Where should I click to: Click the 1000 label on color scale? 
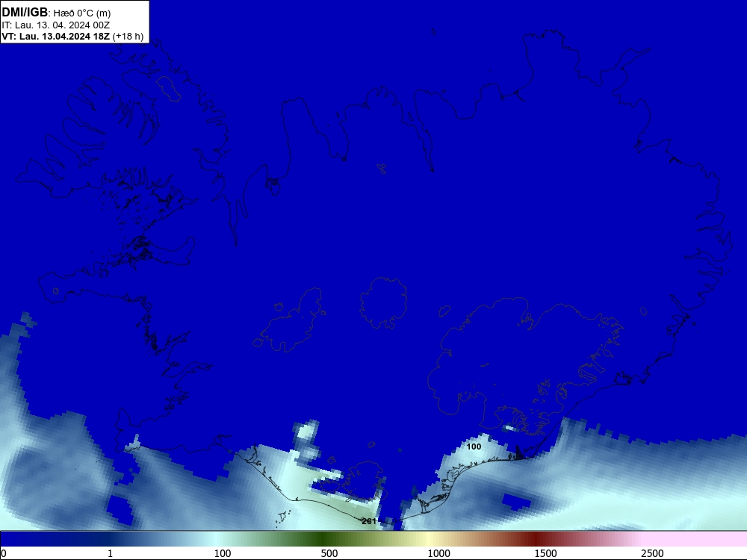pyautogui.click(x=438, y=553)
